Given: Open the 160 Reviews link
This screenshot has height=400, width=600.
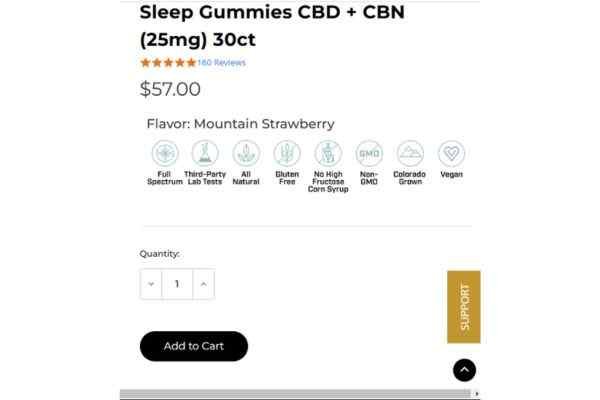Looking at the screenshot, I should coord(221,63).
